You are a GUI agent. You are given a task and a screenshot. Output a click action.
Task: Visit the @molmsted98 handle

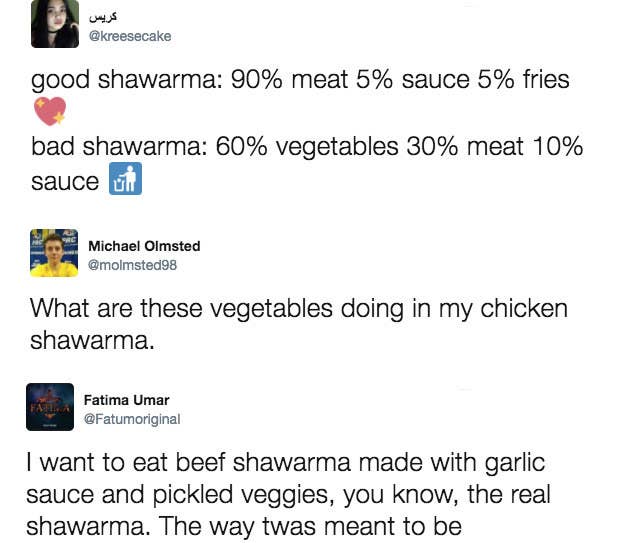[132, 264]
